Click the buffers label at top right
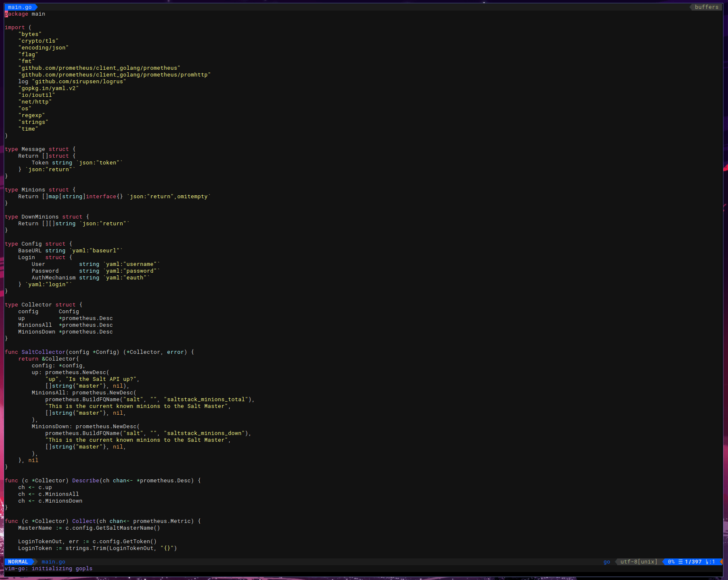 point(707,7)
